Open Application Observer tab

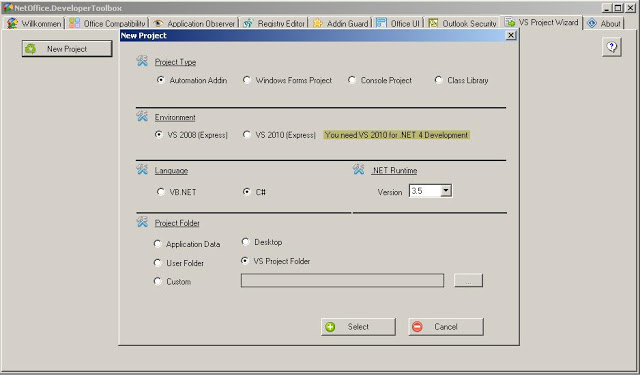pos(194,23)
